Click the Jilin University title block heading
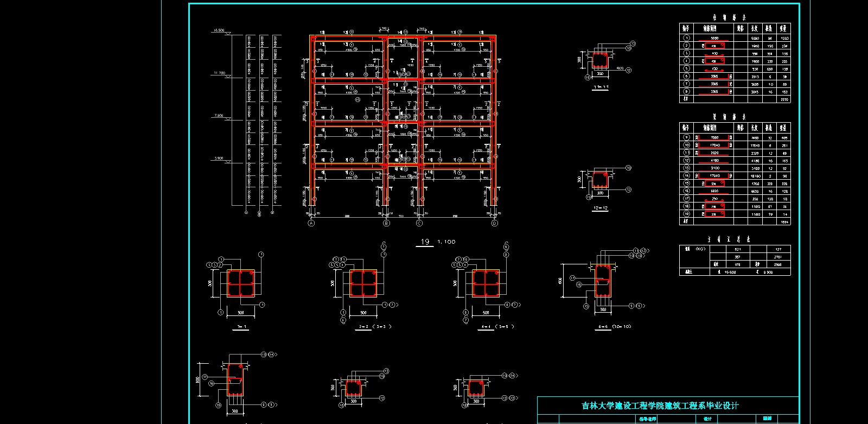The height and width of the screenshot is (424, 868). tap(660, 406)
